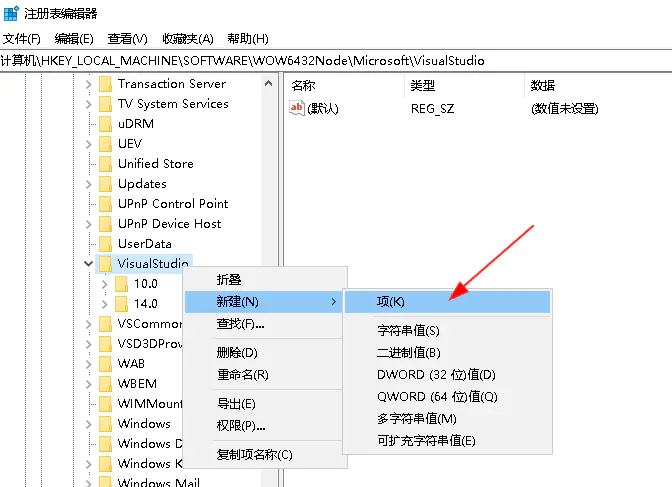
Task: Expand the 14.0 subkey
Action: 105,304
